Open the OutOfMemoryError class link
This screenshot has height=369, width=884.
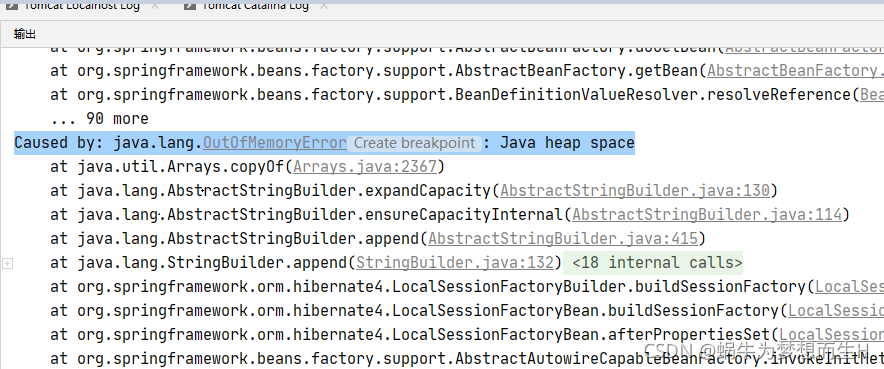[x=275, y=143]
